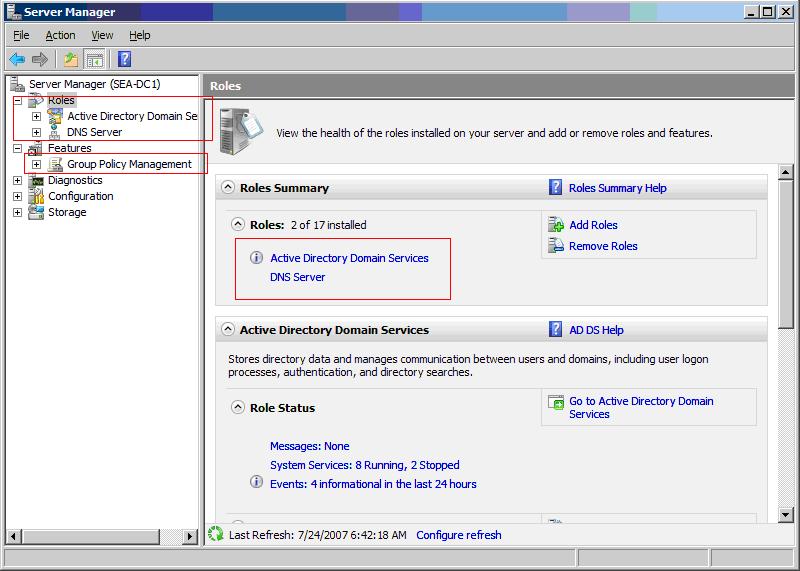Click the green refresh icon near Last Refresh
Screen dimensions: 800x571
click(216, 534)
